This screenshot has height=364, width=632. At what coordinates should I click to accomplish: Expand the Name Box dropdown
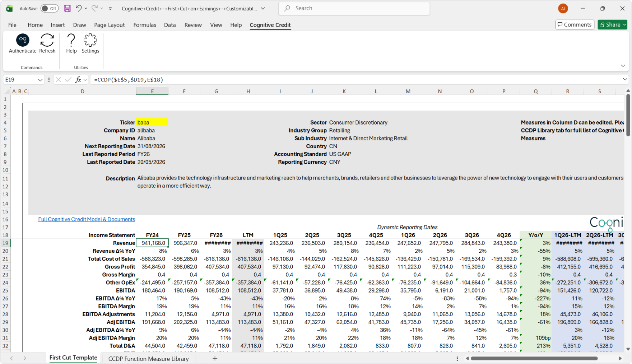(x=40, y=80)
